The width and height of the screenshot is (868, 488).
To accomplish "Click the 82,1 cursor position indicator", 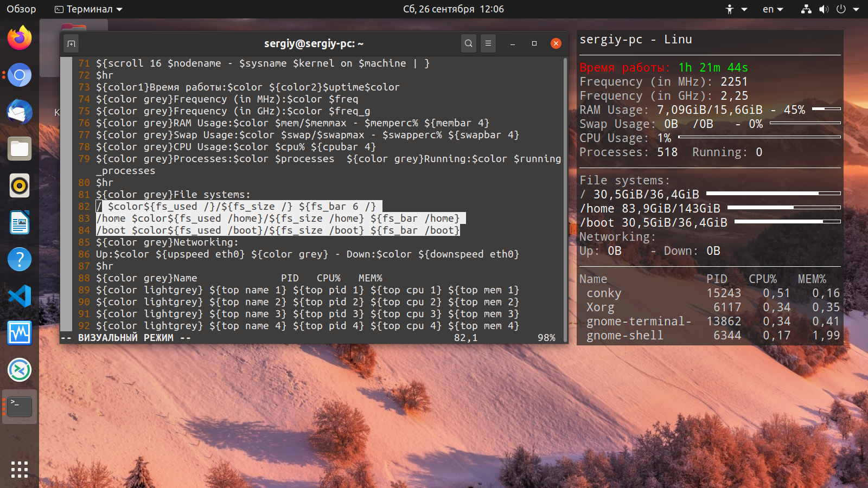I will (465, 338).
